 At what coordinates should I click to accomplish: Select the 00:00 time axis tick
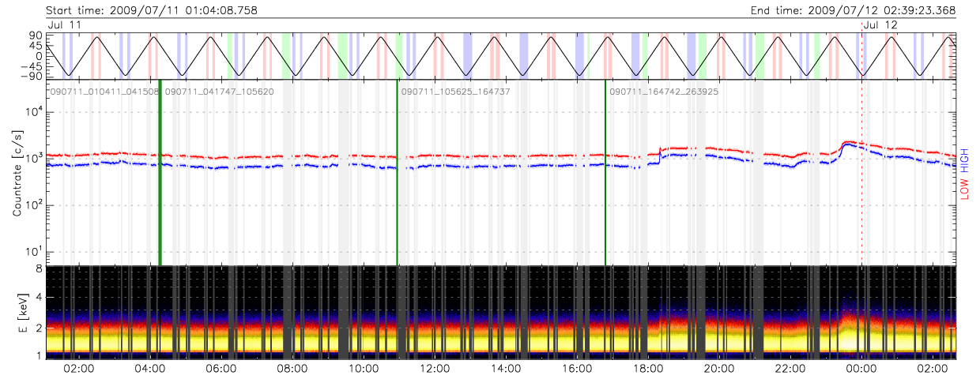point(861,369)
